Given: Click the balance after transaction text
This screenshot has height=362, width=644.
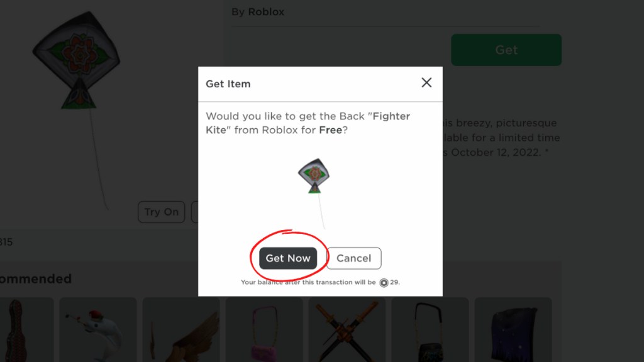Looking at the screenshot, I should click(308, 282).
